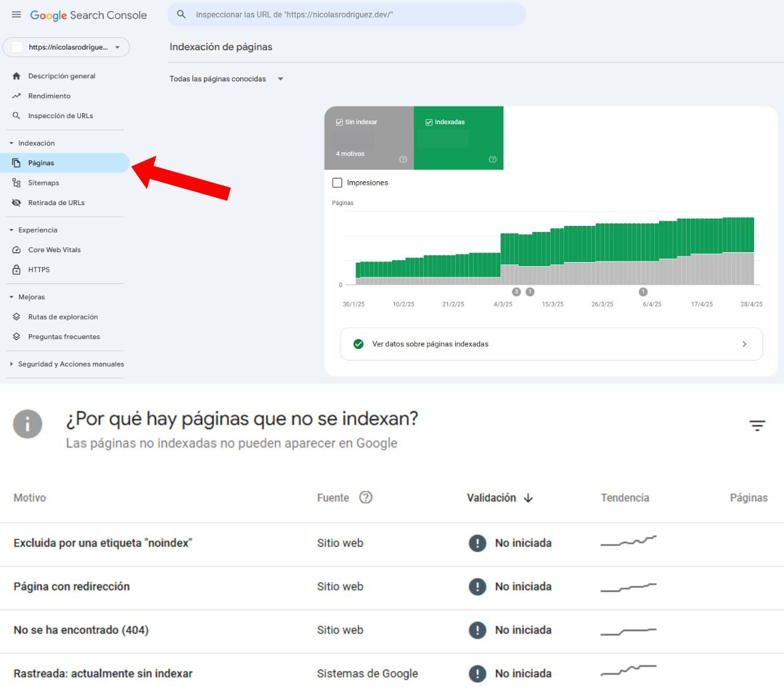Click the chart annotation marker labeled 1 below the 6/4/25 bars
Screen dimensions: 784x688
pos(643,292)
